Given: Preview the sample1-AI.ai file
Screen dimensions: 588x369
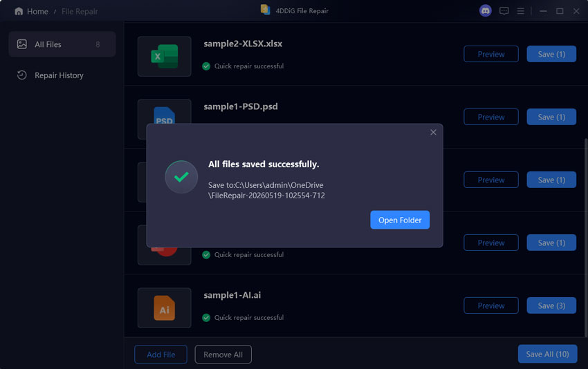Looking at the screenshot, I should [x=491, y=305].
